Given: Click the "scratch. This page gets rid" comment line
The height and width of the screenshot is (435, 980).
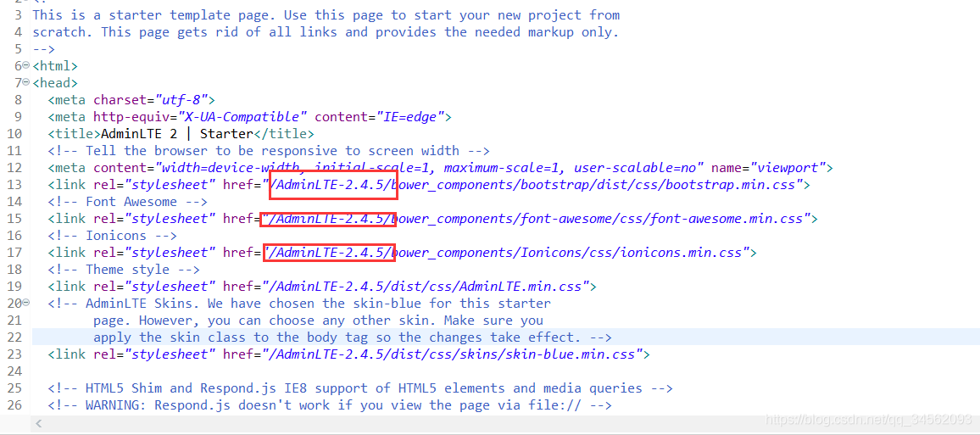Looking at the screenshot, I should click(325, 32).
